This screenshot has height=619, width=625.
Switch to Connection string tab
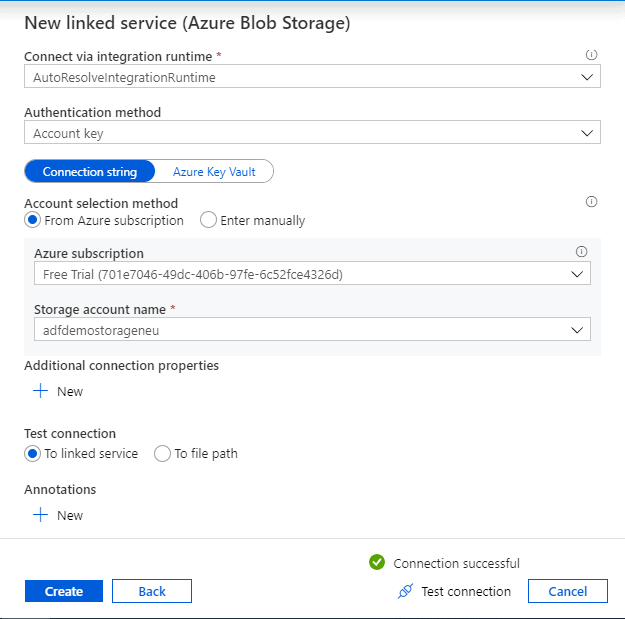[x=90, y=172]
